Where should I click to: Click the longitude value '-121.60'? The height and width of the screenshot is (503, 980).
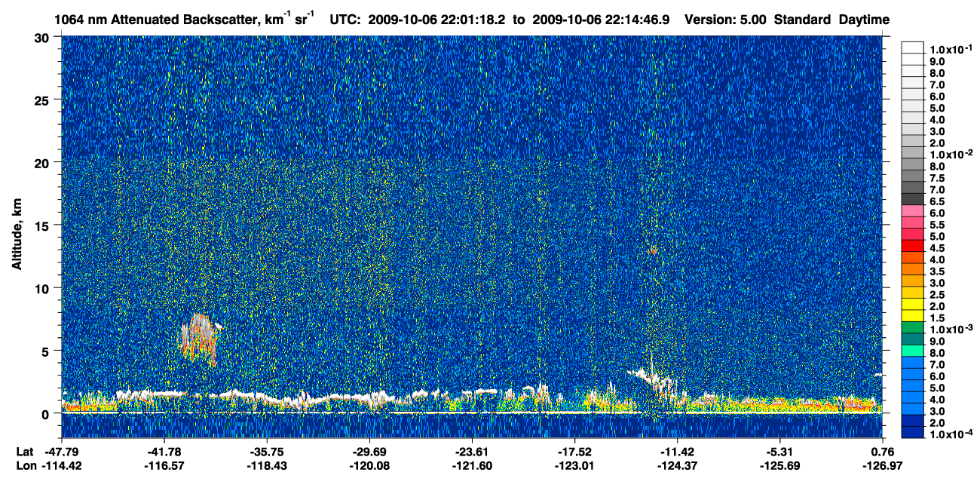coord(472,466)
